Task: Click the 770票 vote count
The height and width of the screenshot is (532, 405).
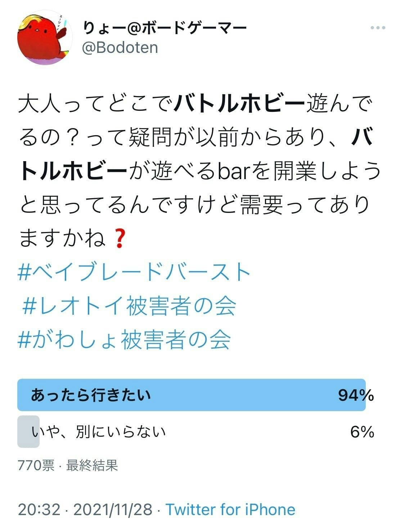Action: click(36, 466)
